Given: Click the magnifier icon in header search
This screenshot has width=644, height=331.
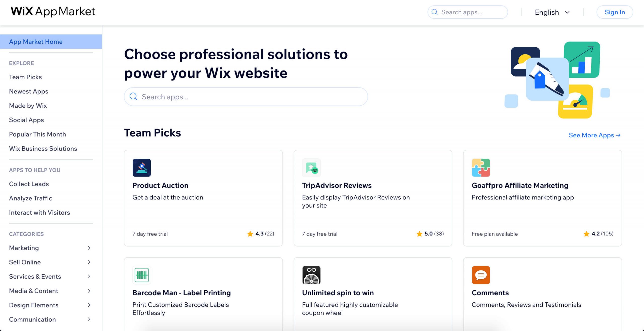Looking at the screenshot, I should tap(434, 12).
